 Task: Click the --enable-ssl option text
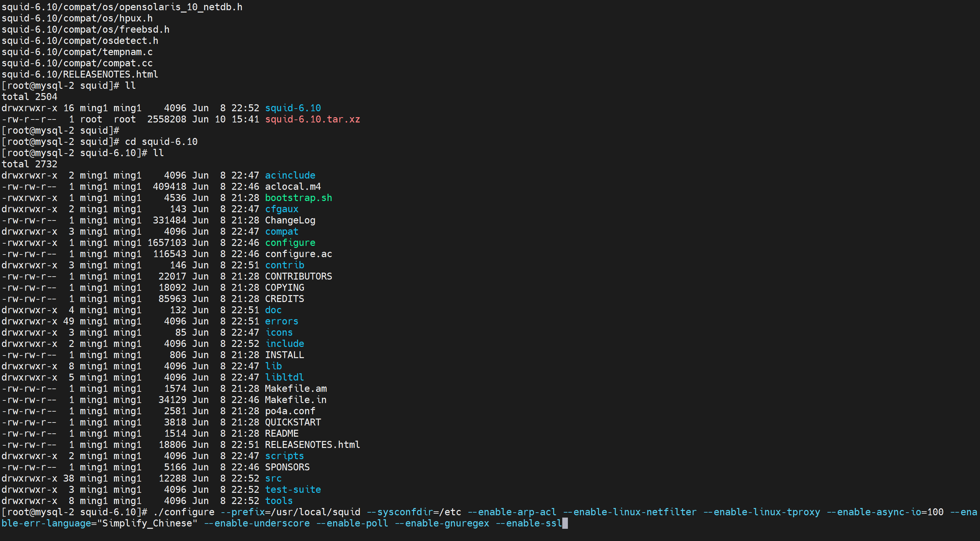tap(529, 524)
